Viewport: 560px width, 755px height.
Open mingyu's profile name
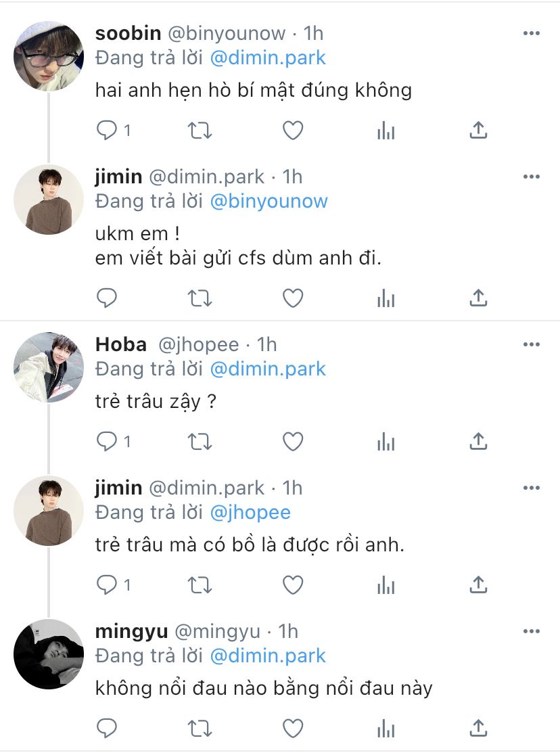point(131,631)
